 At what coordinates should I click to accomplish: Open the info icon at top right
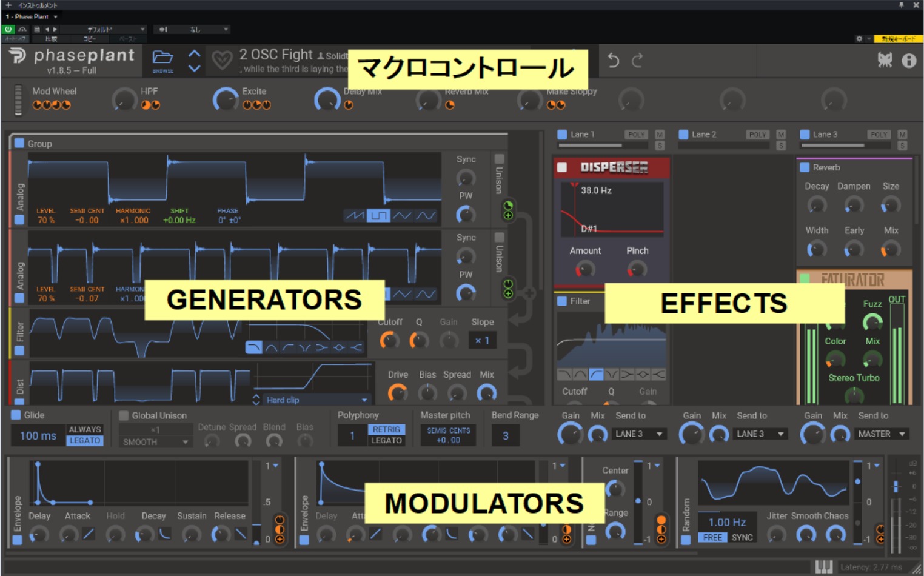point(908,60)
